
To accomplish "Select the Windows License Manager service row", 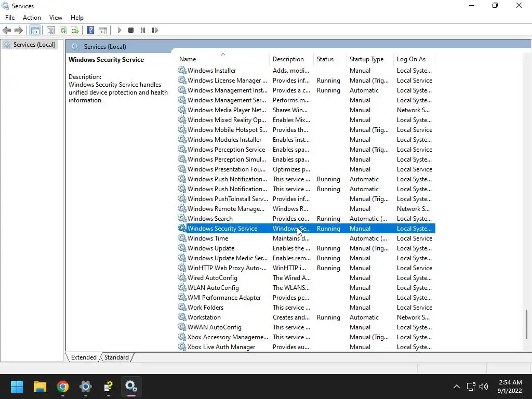I will click(307, 81).
